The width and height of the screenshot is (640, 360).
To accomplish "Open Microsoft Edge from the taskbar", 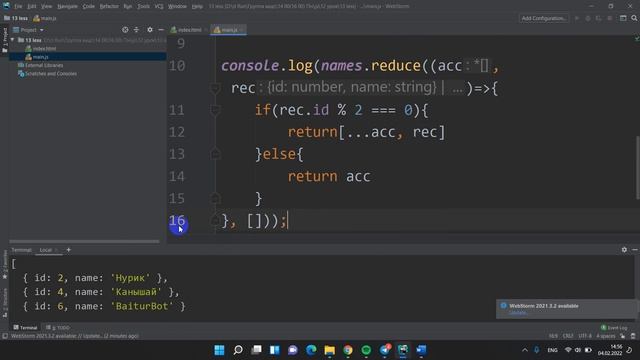I will [311, 350].
